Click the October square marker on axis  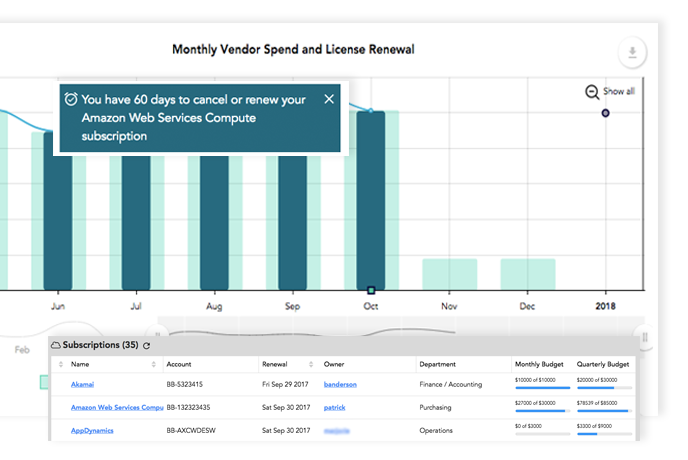[371, 290]
